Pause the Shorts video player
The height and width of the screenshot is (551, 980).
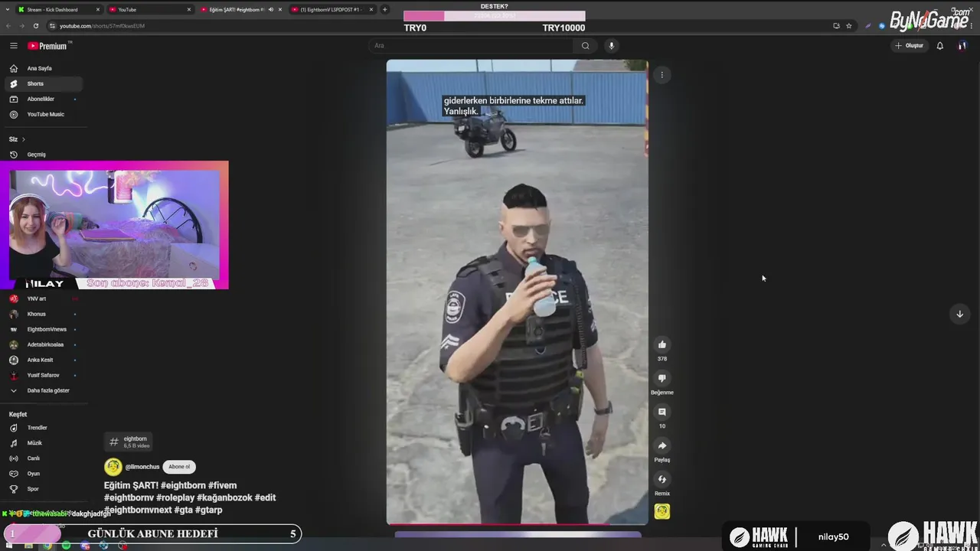[517, 292]
